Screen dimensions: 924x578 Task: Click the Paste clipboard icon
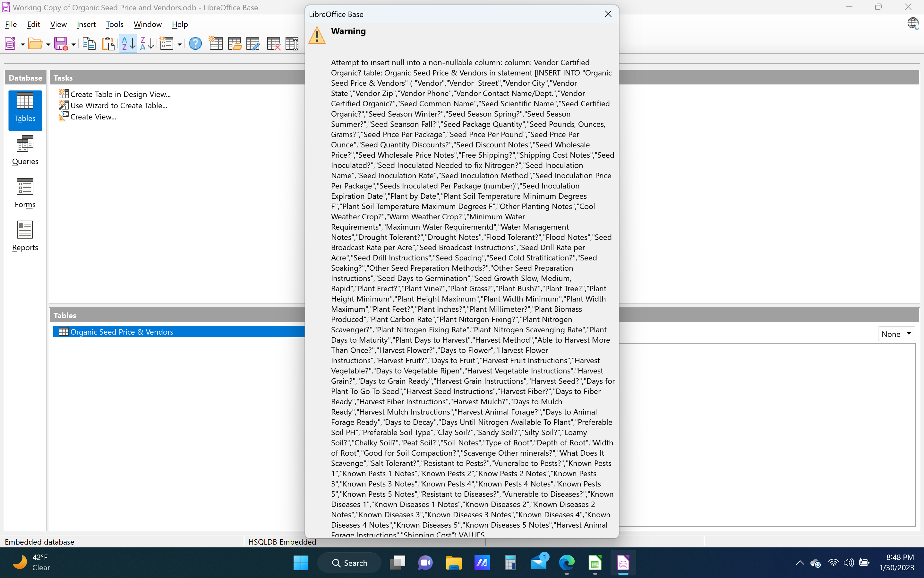(108, 44)
